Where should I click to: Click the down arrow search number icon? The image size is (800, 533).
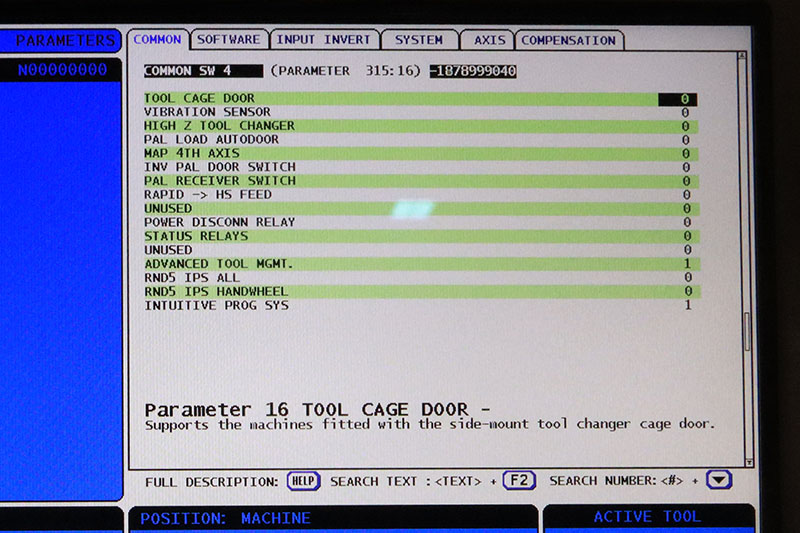coord(719,480)
